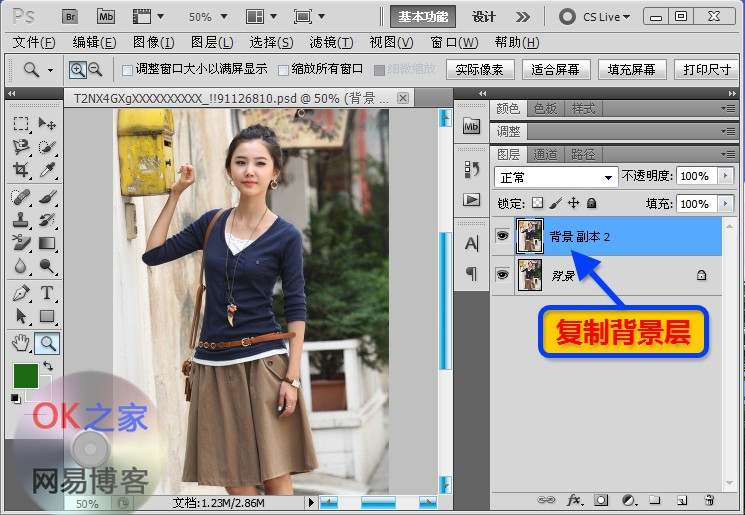Select the Dodge tool
The image size is (745, 515).
[x=47, y=266]
